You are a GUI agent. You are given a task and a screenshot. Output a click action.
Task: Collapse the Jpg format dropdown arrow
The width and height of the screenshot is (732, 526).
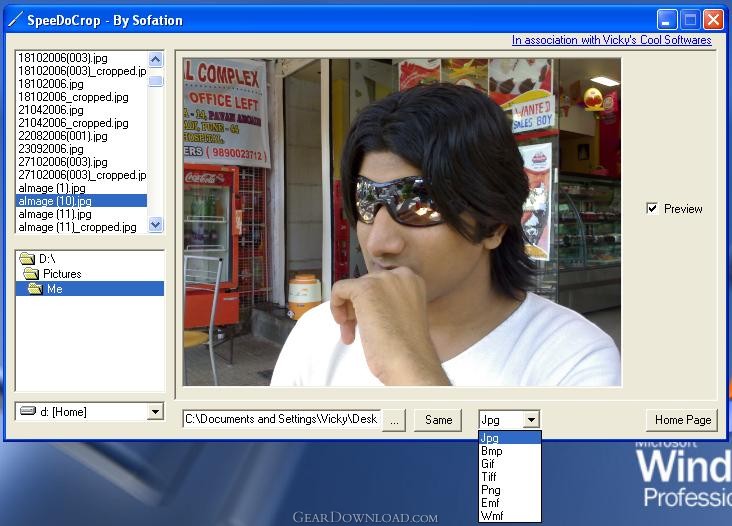pyautogui.click(x=531, y=420)
